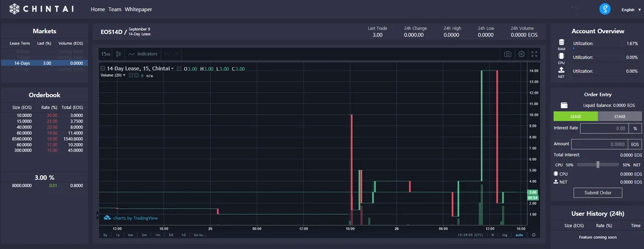The height and width of the screenshot is (249, 644).
Task: Select orderbook row with rate 15.00
Action: [x=44, y=150]
